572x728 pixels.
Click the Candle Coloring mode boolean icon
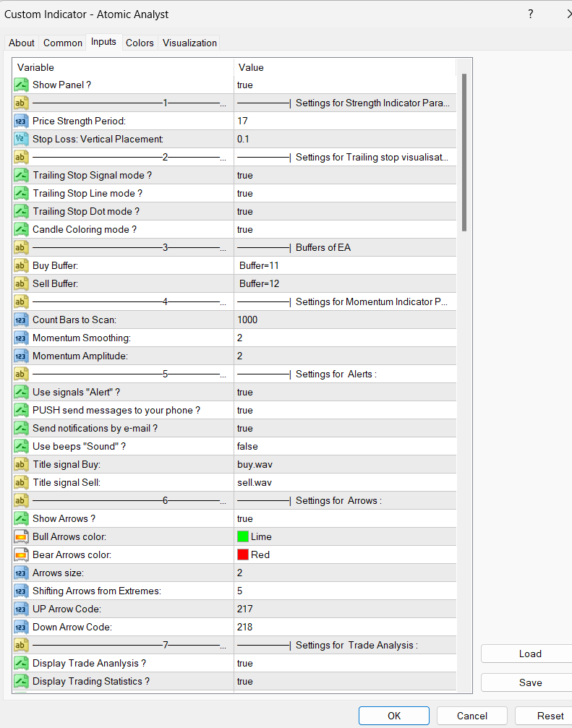pyautogui.click(x=21, y=229)
